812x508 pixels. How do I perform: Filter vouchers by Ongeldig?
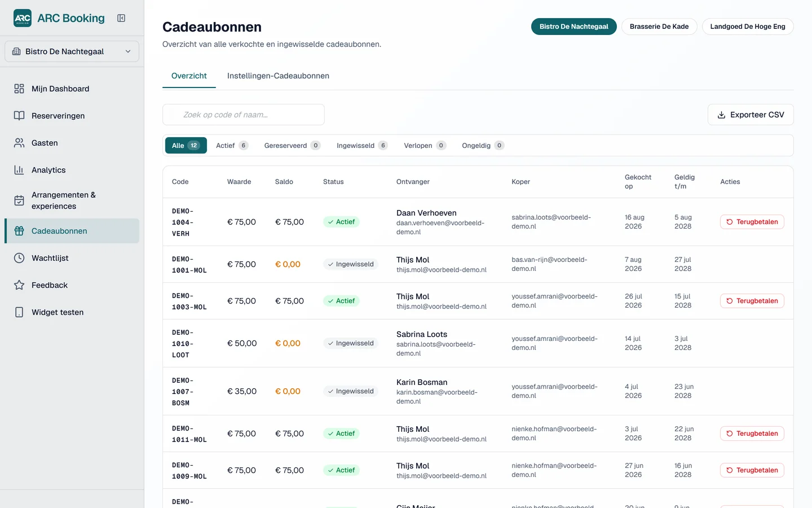pyautogui.click(x=483, y=145)
